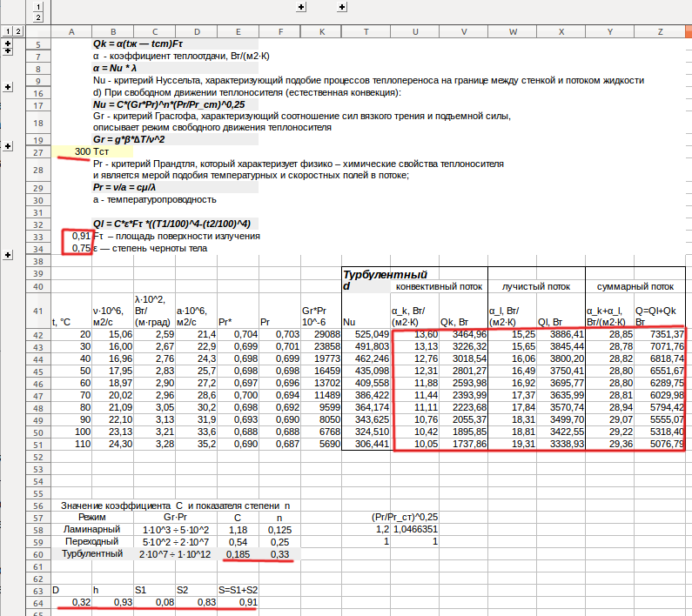Screen dimensions: 692x616
Task: Expand hidden rows between 34 and 38
Action: (8, 255)
